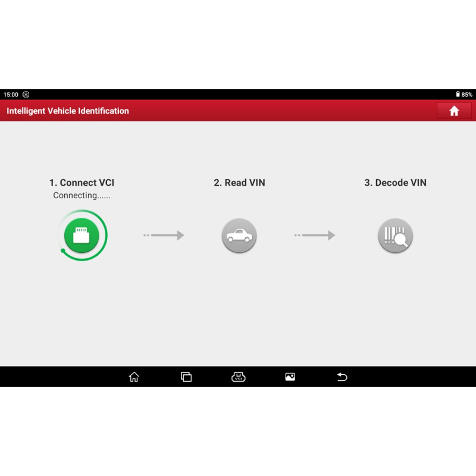Tap the 15:00 clock in status bar
The height and width of the screenshot is (476, 476).
click(x=11, y=95)
